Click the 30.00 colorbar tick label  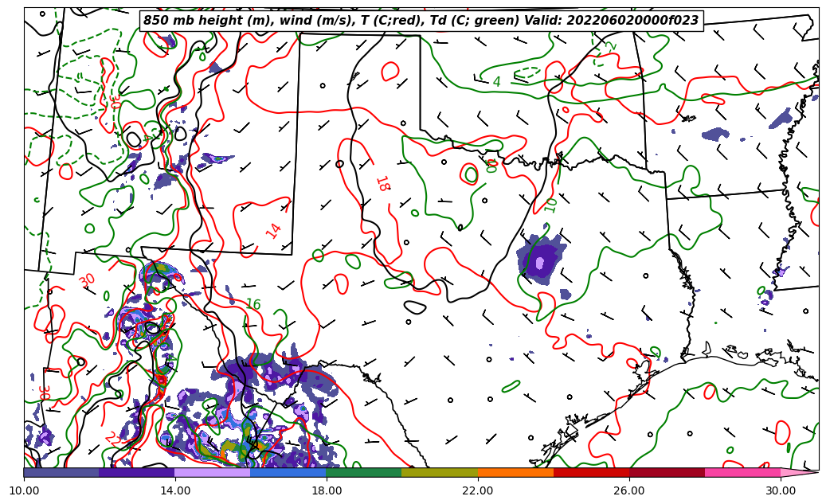tap(781, 490)
